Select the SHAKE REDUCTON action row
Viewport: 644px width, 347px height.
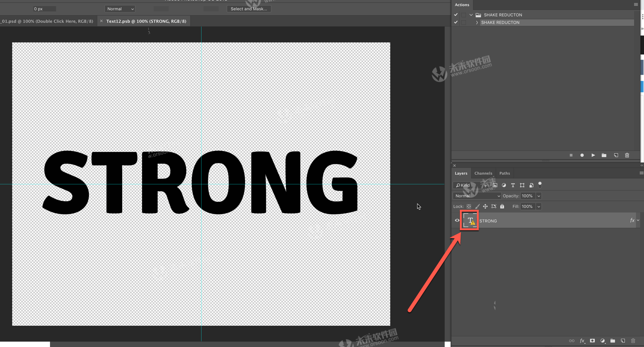(557, 22)
